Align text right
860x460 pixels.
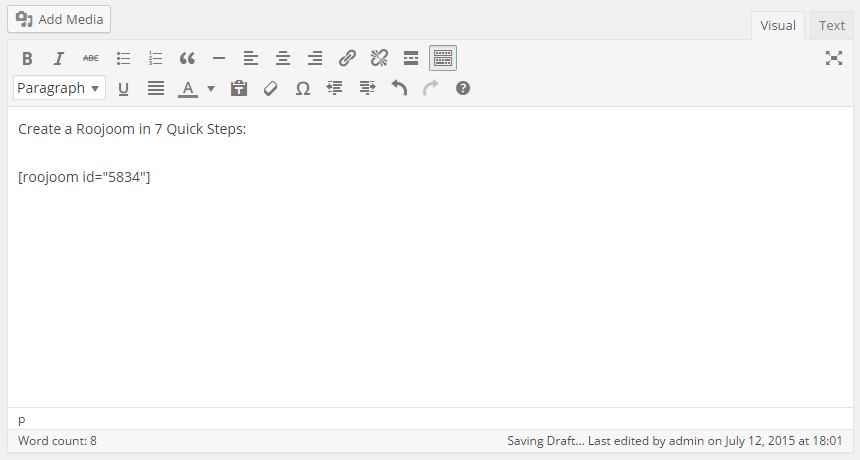click(x=315, y=58)
